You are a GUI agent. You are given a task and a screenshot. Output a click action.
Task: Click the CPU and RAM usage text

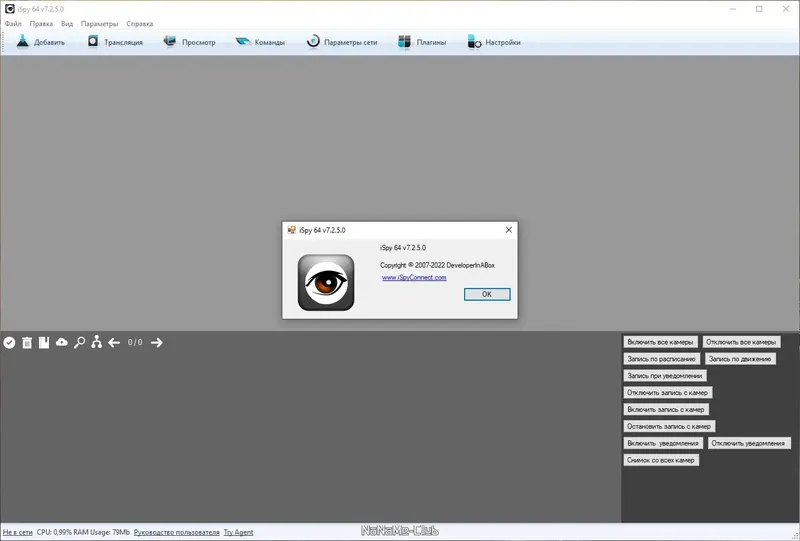[83, 532]
